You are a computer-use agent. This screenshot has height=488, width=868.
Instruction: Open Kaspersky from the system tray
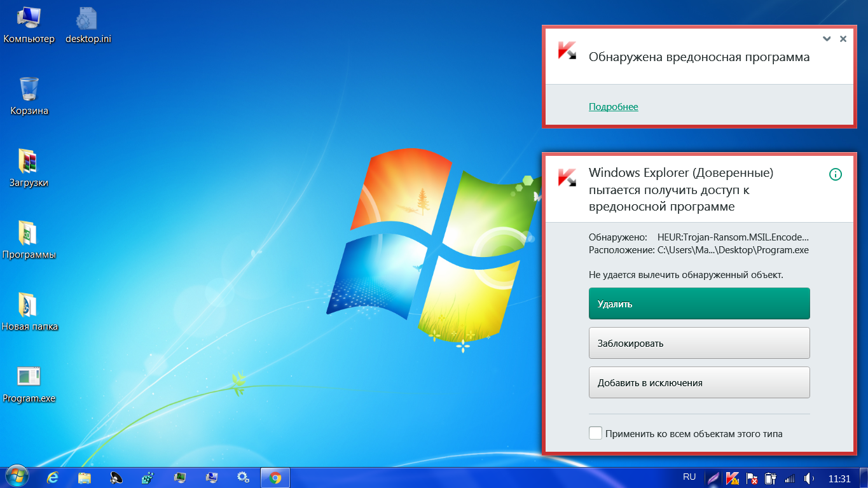pos(733,478)
